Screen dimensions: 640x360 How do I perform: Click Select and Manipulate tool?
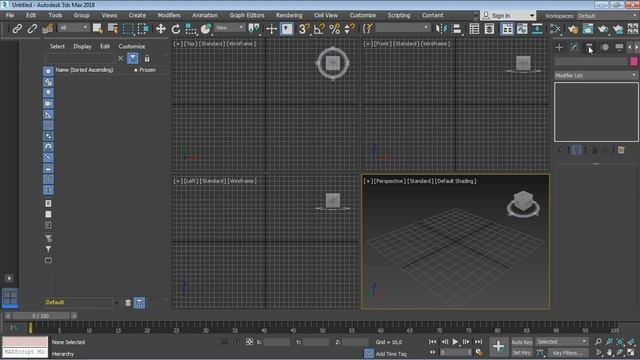[x=271, y=29]
